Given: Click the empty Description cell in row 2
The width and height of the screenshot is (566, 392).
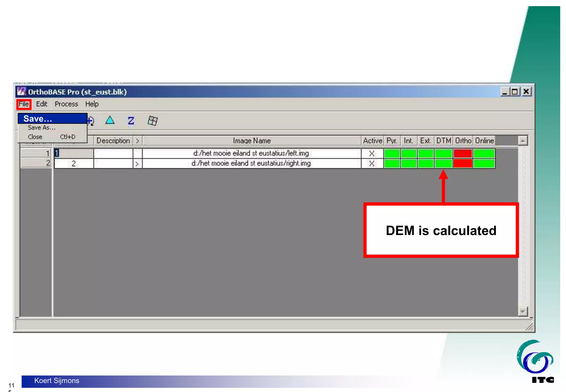Looking at the screenshot, I should pos(113,163).
